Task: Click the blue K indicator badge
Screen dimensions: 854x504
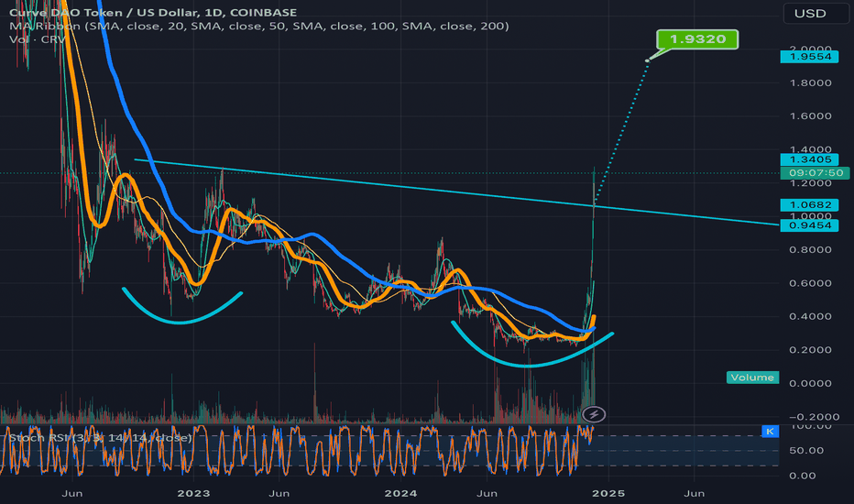Action: coord(770,432)
